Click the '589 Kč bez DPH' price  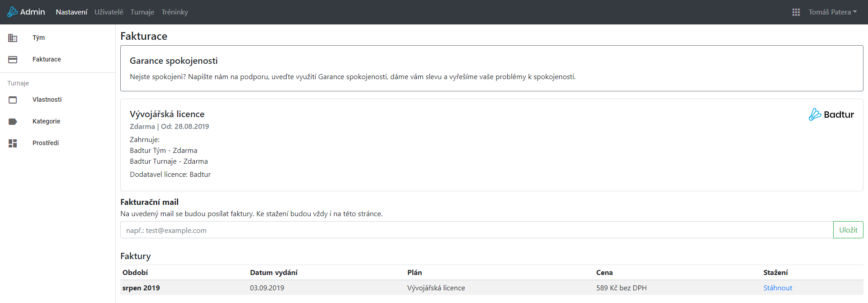(x=621, y=288)
